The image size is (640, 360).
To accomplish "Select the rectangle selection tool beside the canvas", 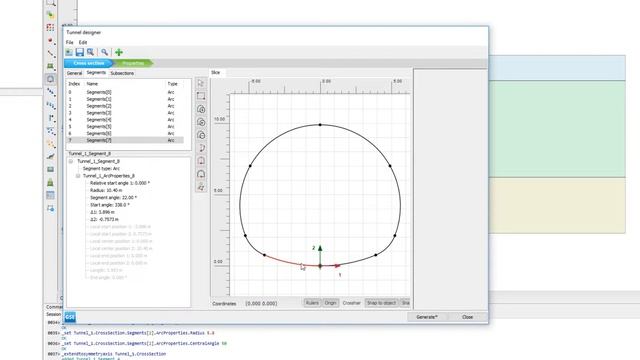I will click(201, 96).
